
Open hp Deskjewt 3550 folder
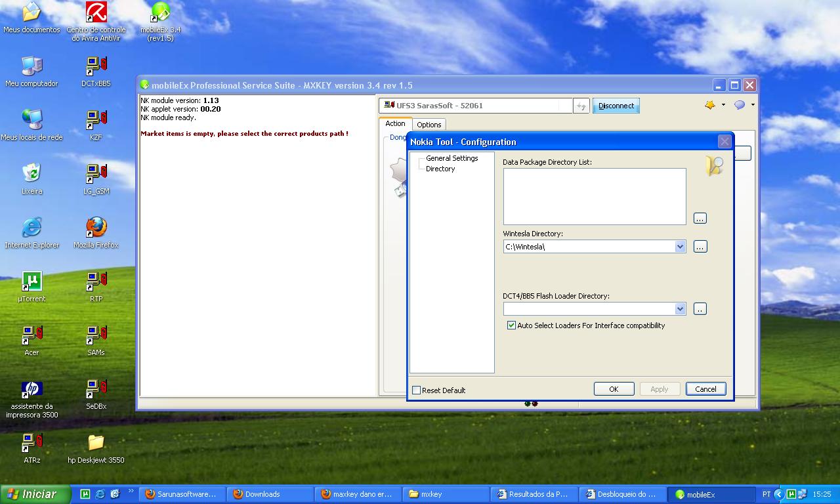(96, 448)
